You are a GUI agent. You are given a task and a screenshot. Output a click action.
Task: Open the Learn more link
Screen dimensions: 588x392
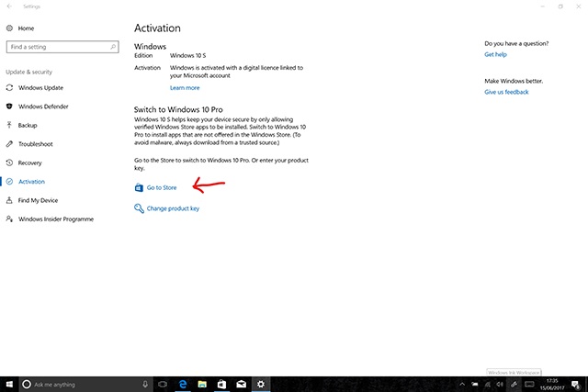185,88
